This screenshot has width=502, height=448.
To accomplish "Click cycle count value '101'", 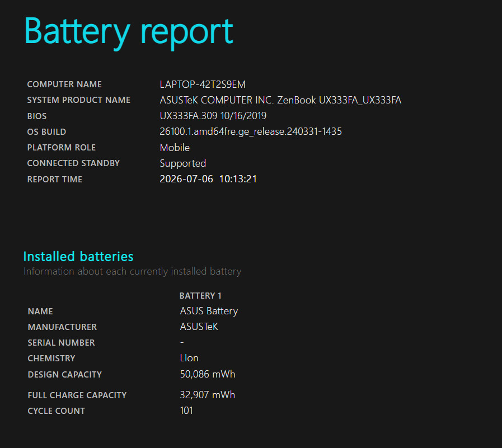I will [x=186, y=411].
